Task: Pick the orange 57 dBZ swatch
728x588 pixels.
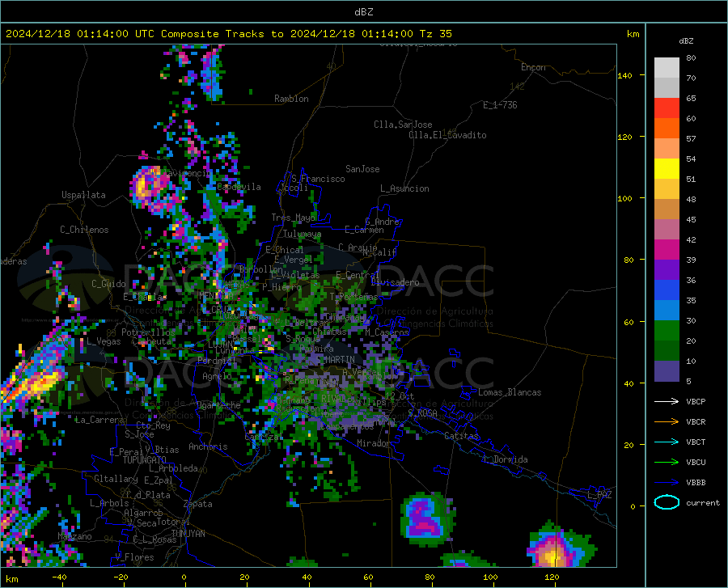Action: click(x=667, y=129)
